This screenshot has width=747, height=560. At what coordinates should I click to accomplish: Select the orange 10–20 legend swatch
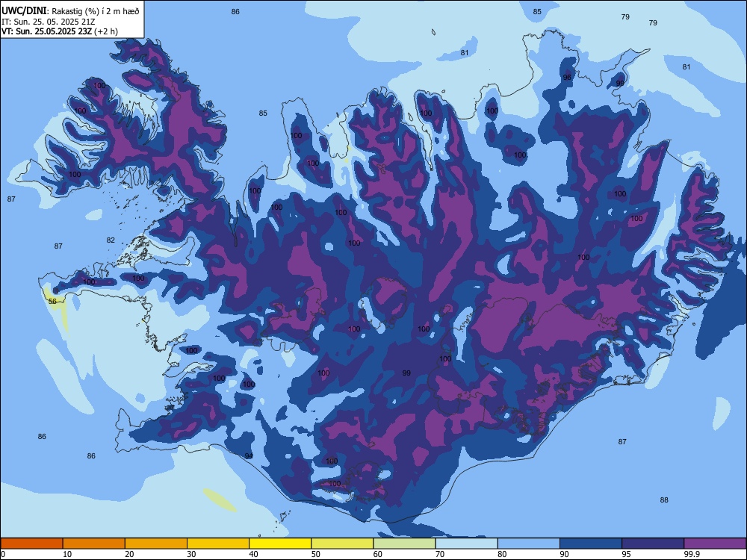pyautogui.click(x=94, y=544)
